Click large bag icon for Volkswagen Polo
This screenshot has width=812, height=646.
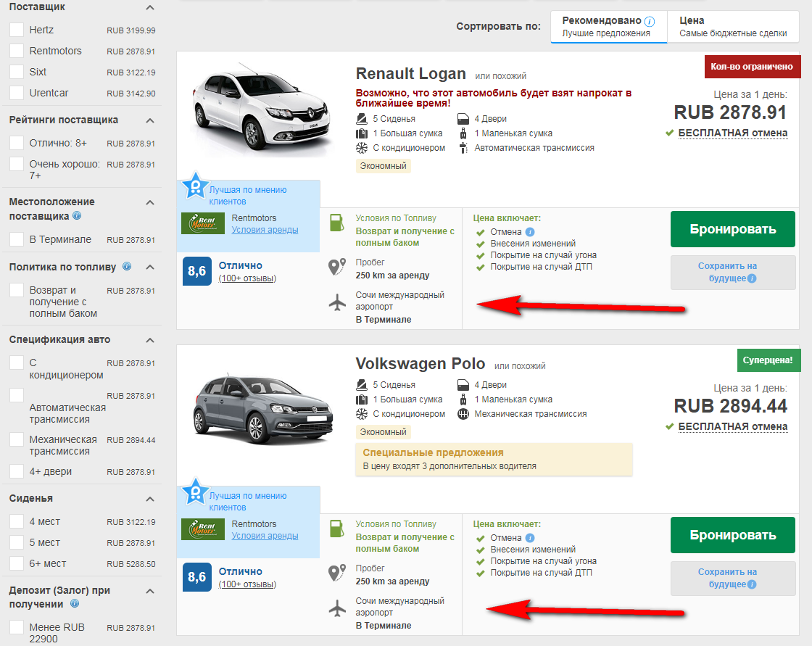coord(362,399)
